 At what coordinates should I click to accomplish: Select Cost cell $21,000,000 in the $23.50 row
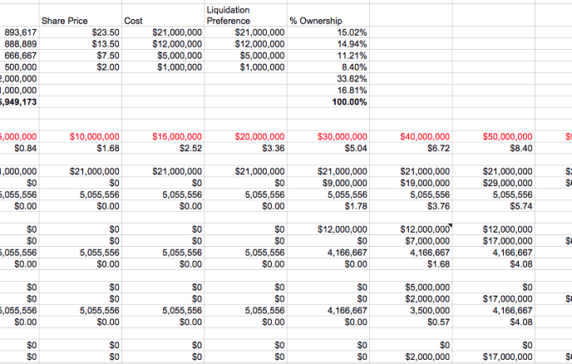pyautogui.click(x=163, y=32)
